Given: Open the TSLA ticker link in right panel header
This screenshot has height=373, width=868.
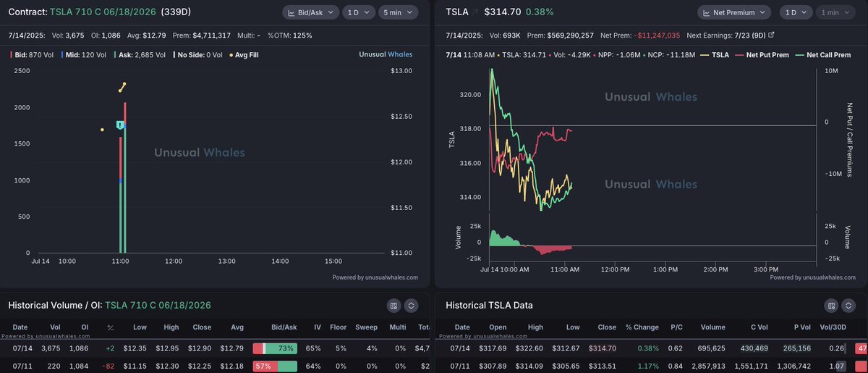Looking at the screenshot, I should coord(456,13).
